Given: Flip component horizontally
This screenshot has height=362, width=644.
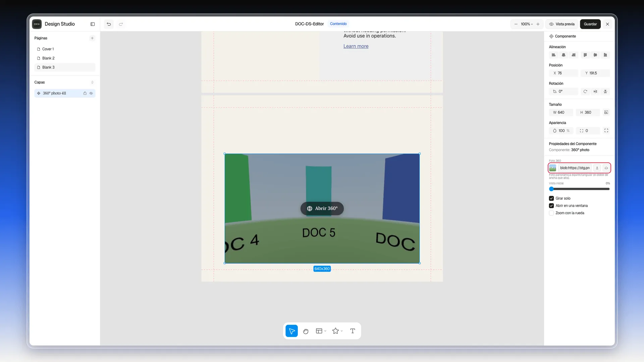Looking at the screenshot, I should [595, 92].
